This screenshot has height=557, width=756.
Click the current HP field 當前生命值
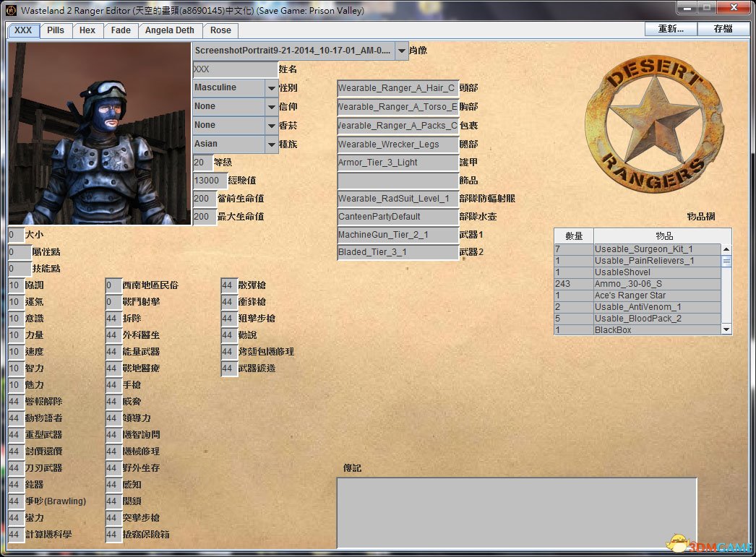pyautogui.click(x=204, y=198)
